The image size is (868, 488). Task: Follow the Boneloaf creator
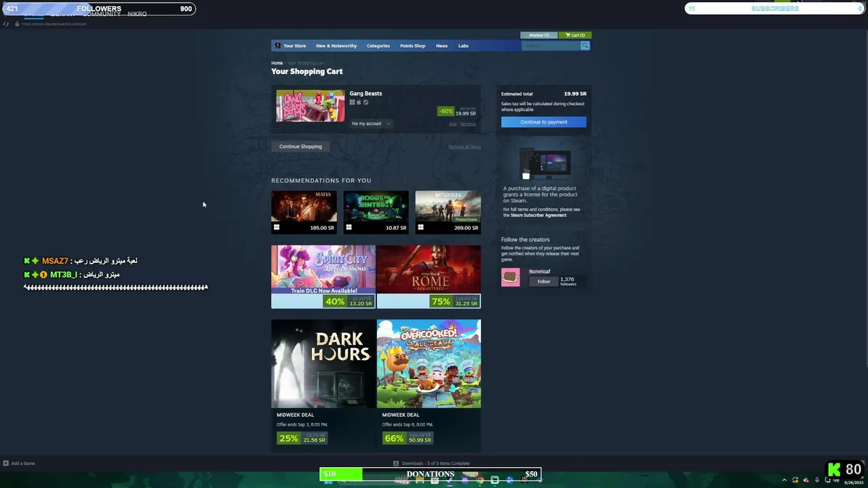pos(544,281)
